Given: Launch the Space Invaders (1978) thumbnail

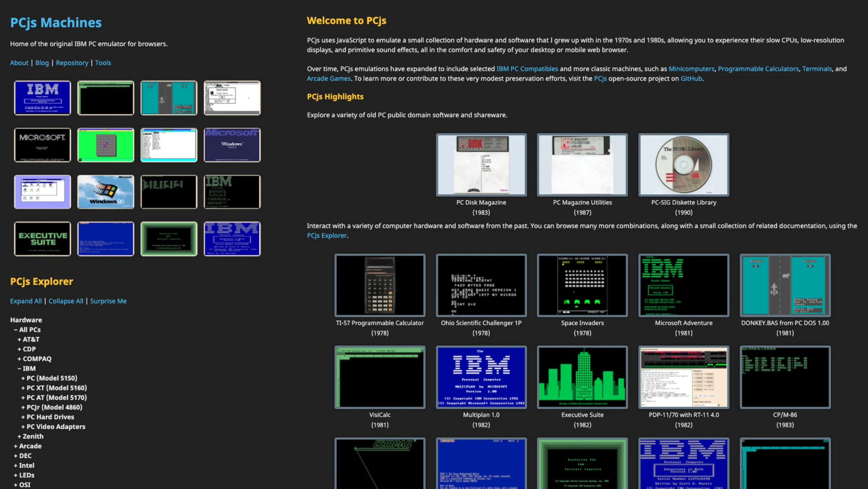Looking at the screenshot, I should point(582,285).
